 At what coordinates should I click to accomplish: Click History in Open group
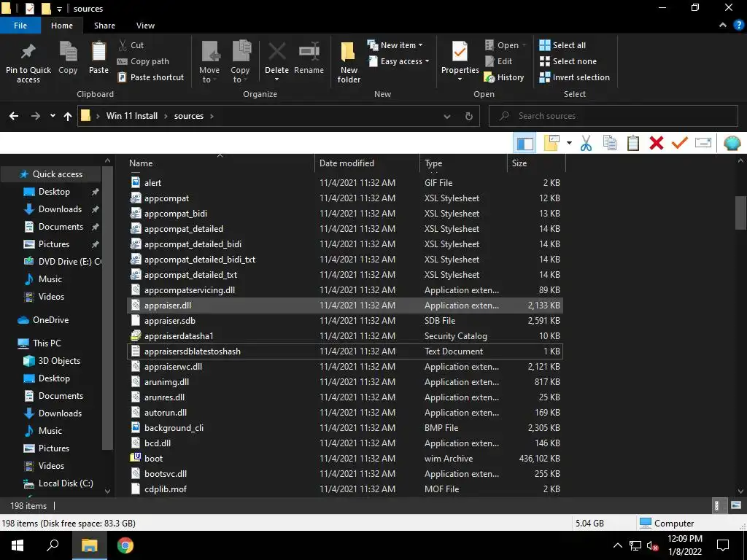coord(504,77)
